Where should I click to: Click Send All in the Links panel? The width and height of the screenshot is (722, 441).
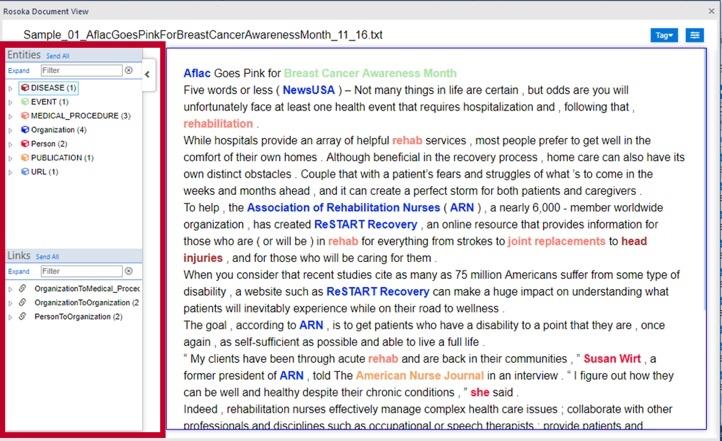tap(47, 257)
